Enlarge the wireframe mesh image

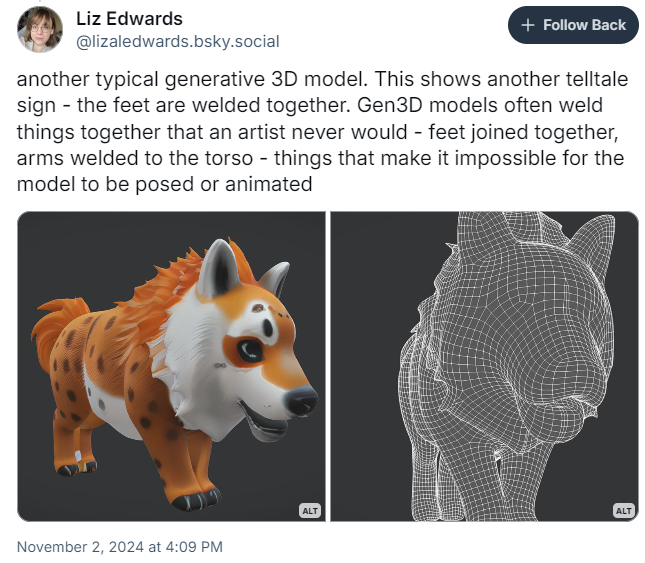coord(484,366)
